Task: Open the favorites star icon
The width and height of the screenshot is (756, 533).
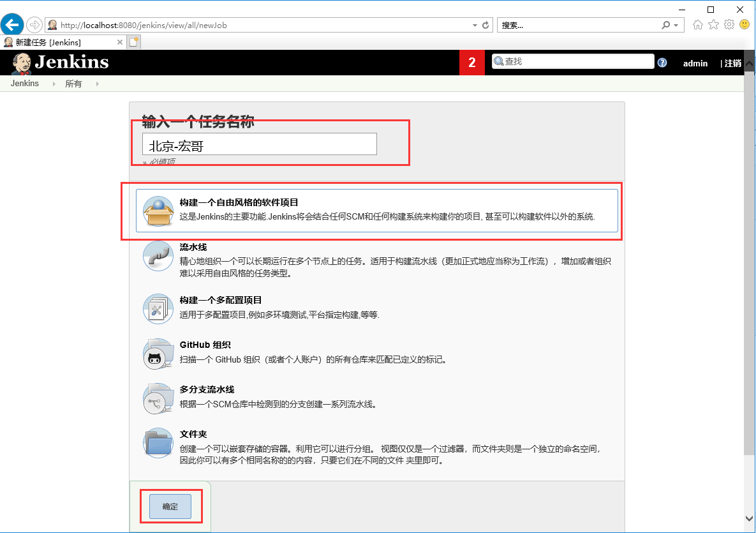Action: pyautogui.click(x=713, y=25)
